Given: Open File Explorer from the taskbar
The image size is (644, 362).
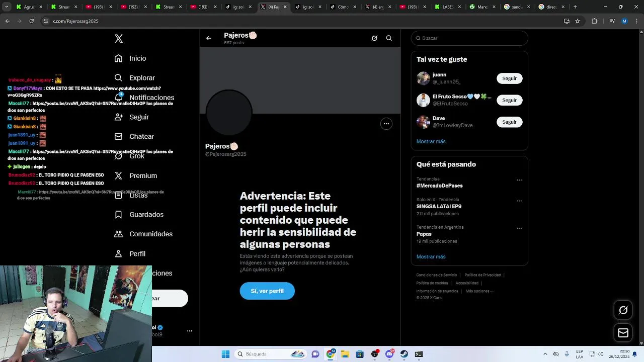Looking at the screenshot, I should [345, 354].
